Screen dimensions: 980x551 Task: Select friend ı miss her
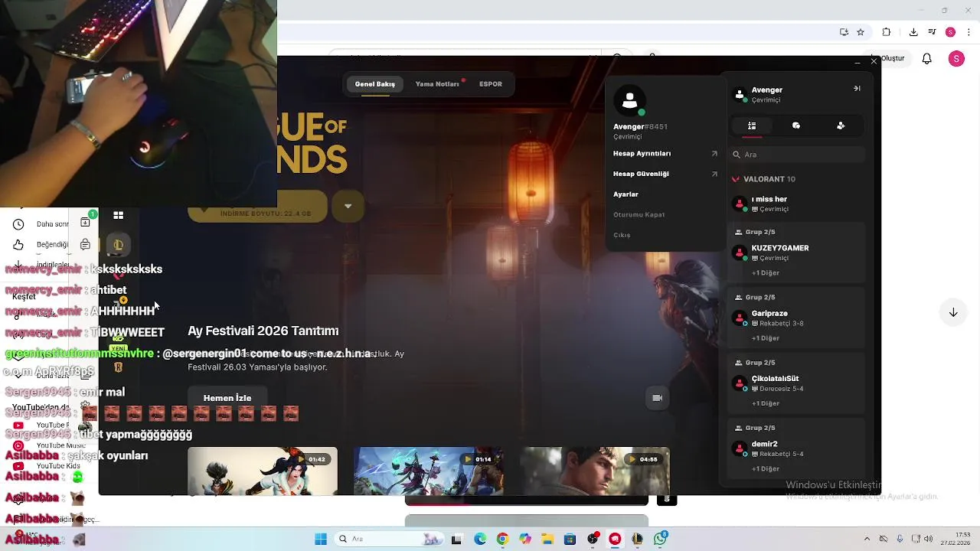click(x=798, y=204)
